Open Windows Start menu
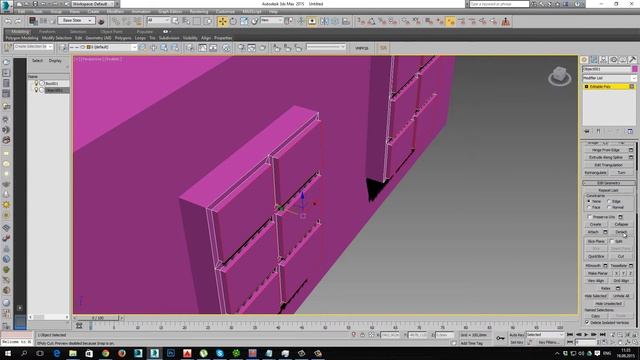The height and width of the screenshot is (360, 640). [x=7, y=353]
